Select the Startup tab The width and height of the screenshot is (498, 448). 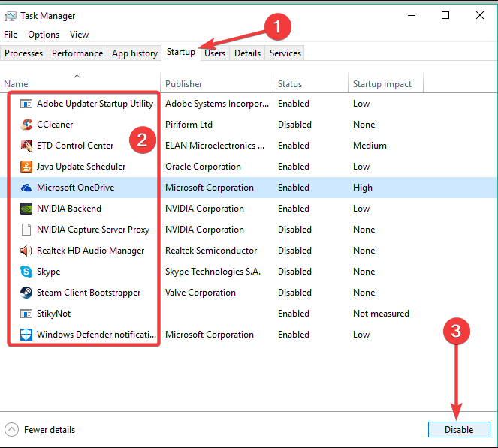pyautogui.click(x=181, y=52)
